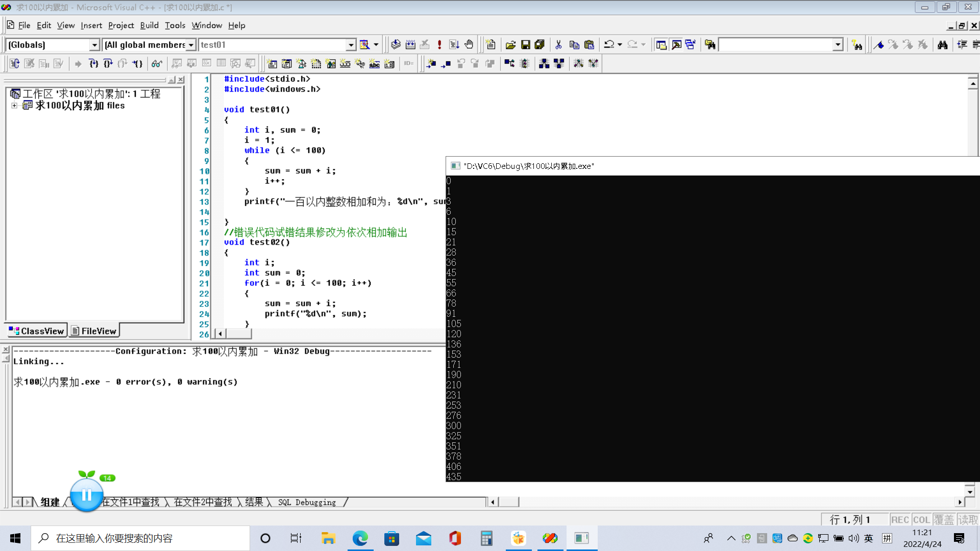This screenshot has height=551, width=980.
Task: Click the Build toolbar icon
Action: pos(410,45)
